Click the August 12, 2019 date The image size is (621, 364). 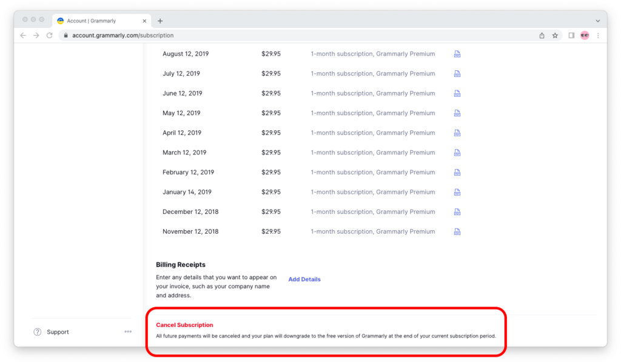[x=186, y=54]
